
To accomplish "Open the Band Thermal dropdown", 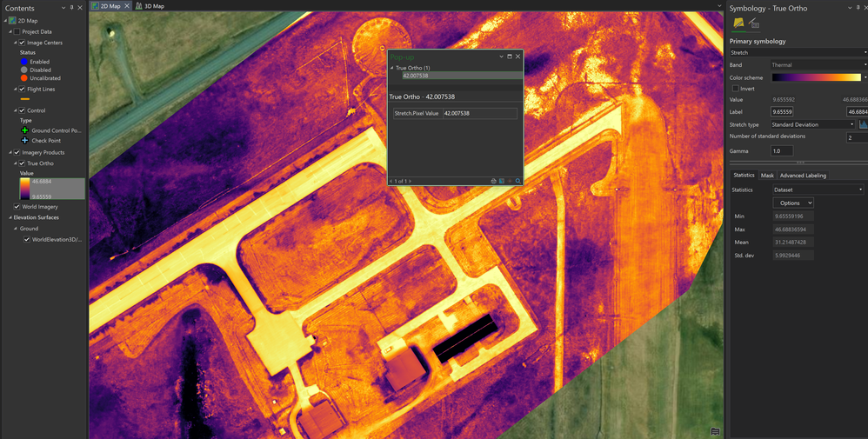I will pyautogui.click(x=818, y=65).
